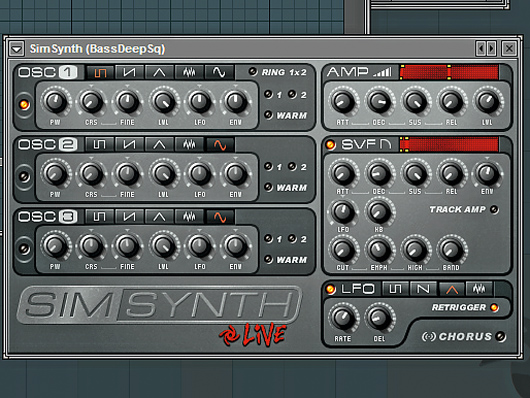The image size is (530, 398).
Task: Select the sine waveform for OSC 1
Action: point(219,72)
